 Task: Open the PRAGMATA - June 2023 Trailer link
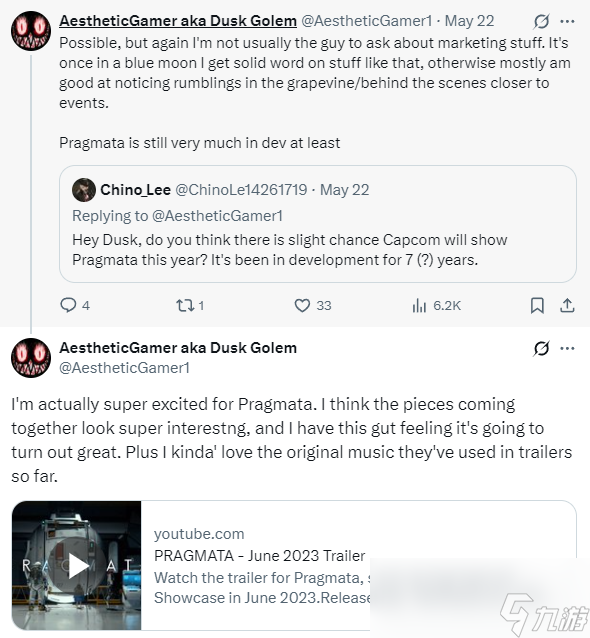click(260, 555)
